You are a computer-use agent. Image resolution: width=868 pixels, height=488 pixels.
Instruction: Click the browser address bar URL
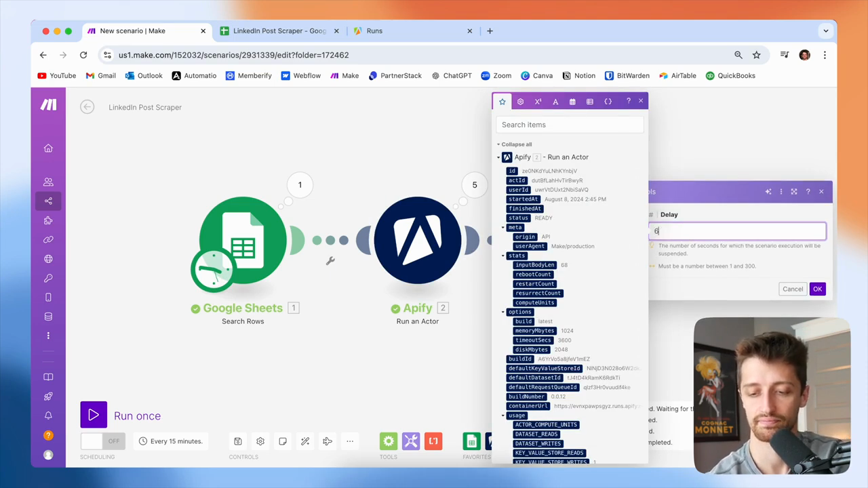[x=233, y=55]
